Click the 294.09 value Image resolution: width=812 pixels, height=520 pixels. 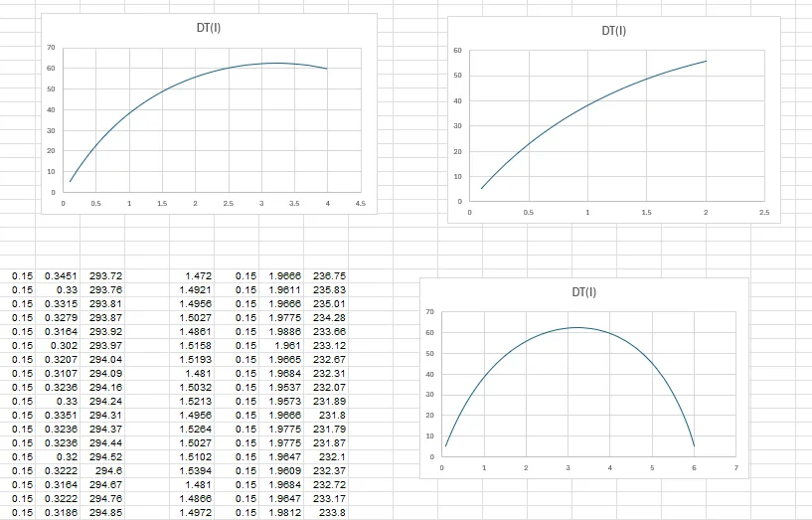102,374
